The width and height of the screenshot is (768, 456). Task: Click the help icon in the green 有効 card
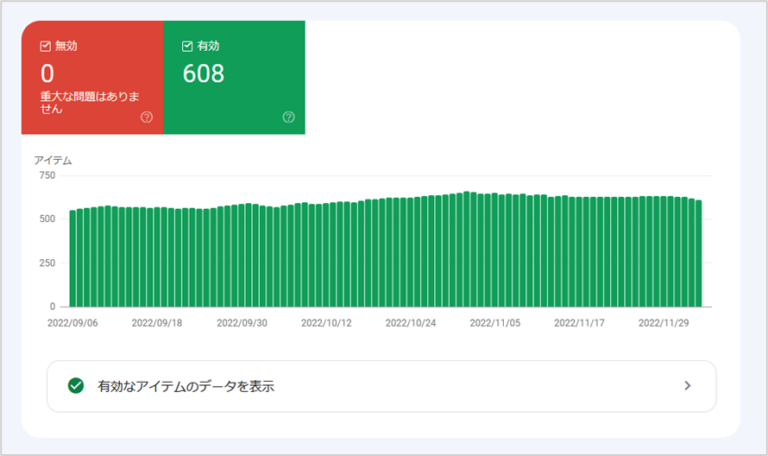pos(289,117)
